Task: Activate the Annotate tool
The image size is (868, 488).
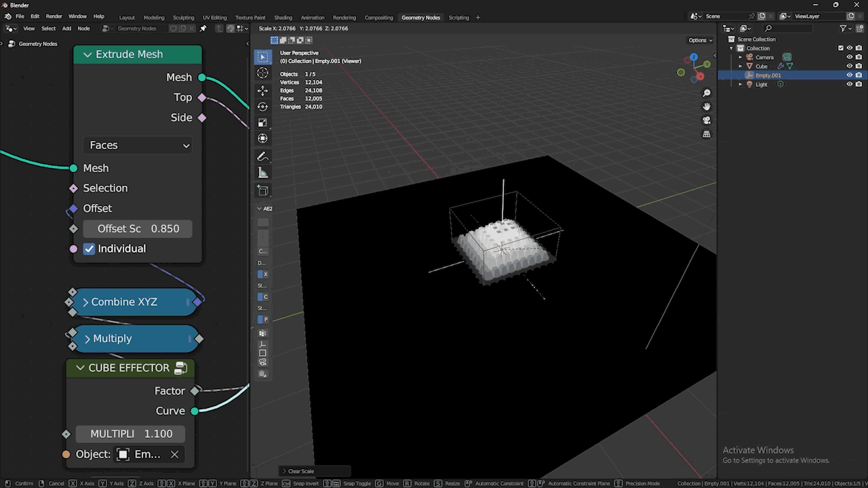Action: (x=262, y=157)
